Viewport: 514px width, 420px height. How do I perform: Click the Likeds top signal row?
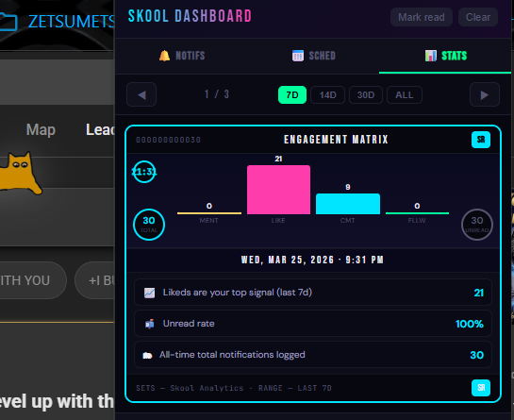313,292
